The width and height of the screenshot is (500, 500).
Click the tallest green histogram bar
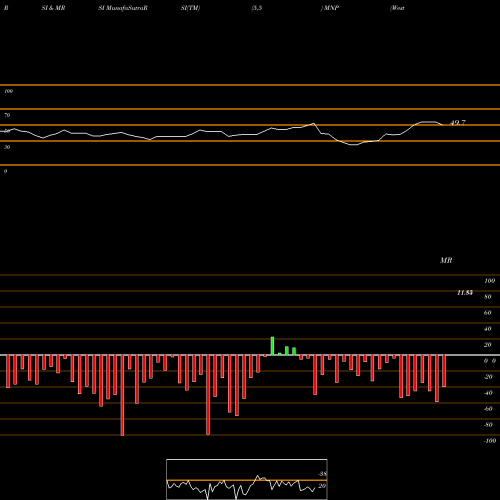pyautogui.click(x=272, y=346)
